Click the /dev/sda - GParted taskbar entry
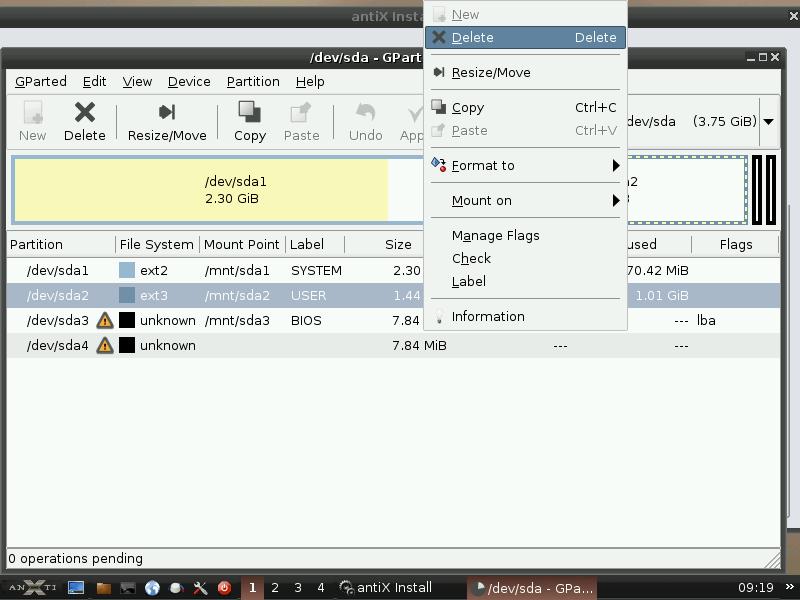This screenshot has height=600, width=800. point(532,588)
